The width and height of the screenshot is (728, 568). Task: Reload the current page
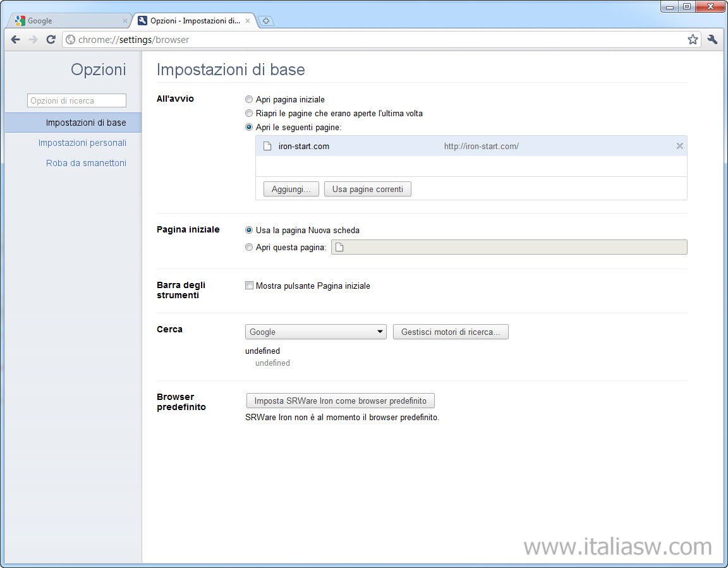[x=51, y=39]
